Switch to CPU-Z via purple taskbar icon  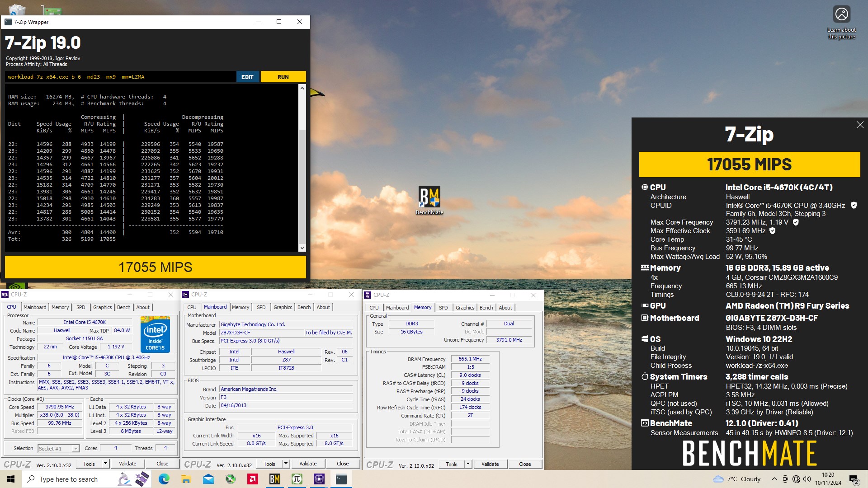tap(319, 479)
